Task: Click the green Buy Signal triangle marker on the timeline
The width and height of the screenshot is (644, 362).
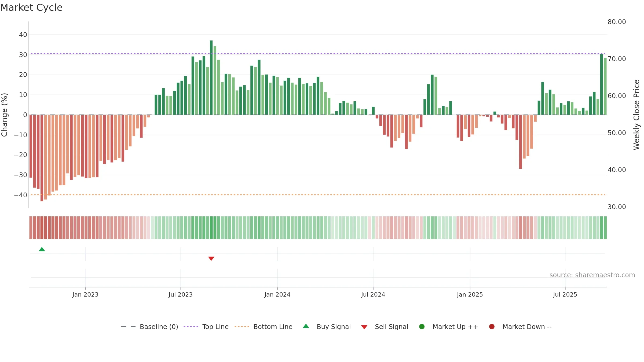Action: 42,249
